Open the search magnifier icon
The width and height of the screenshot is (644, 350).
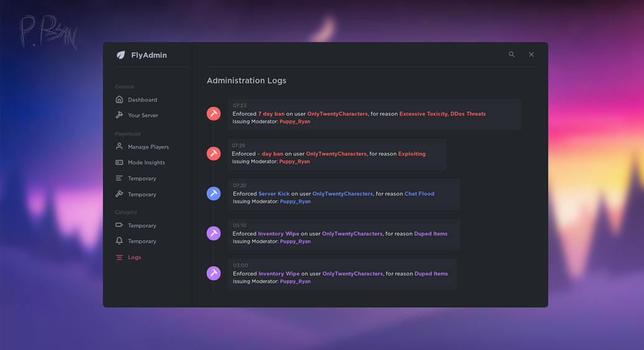click(511, 54)
